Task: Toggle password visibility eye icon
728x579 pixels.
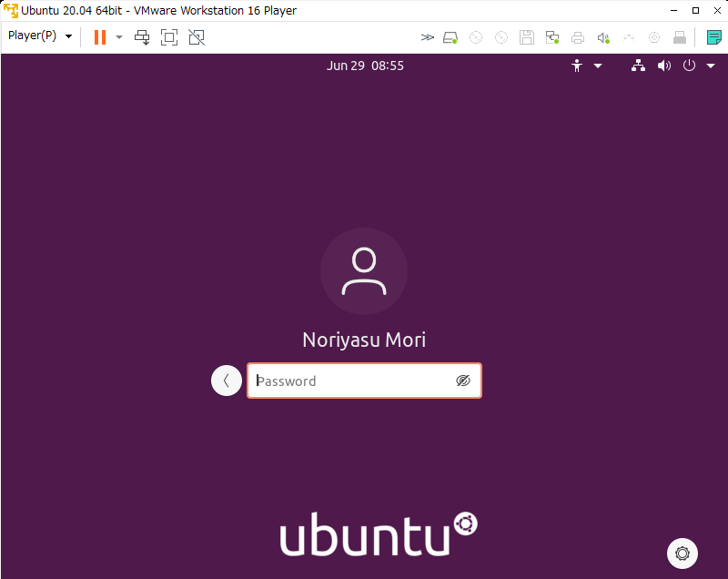Action: (463, 381)
